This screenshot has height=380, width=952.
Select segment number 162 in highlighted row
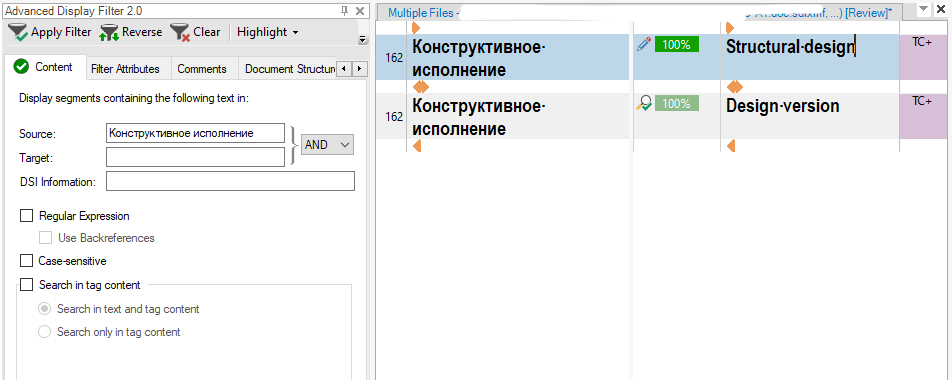click(x=394, y=58)
